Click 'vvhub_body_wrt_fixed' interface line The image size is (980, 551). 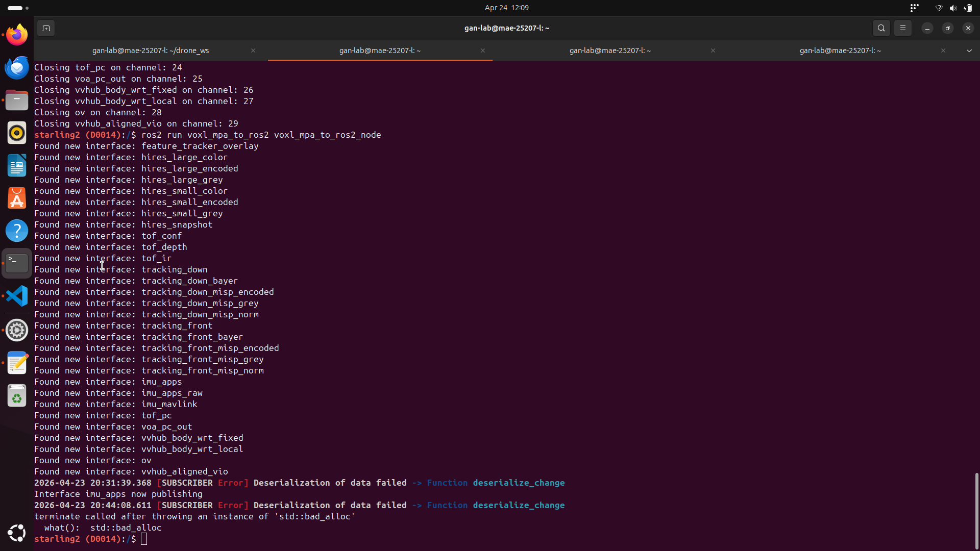point(139,438)
